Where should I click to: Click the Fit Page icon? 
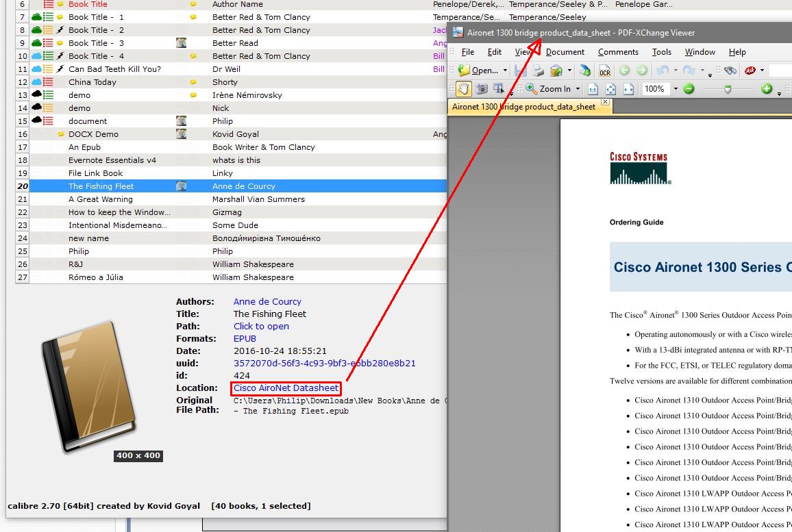pos(610,89)
